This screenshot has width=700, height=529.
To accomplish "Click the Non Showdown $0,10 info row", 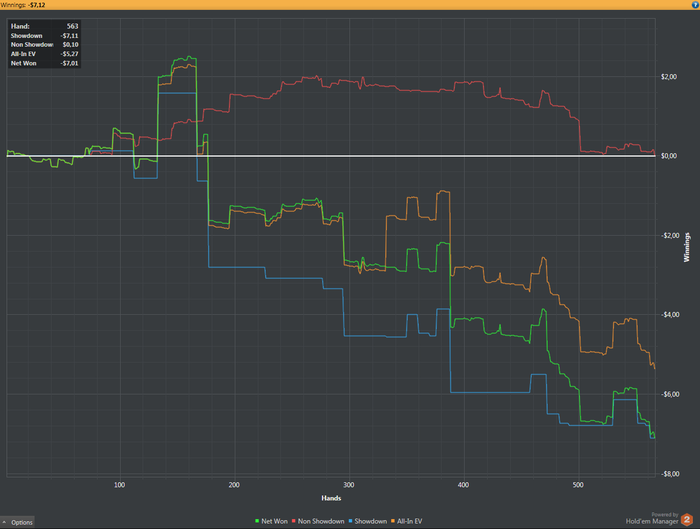I will click(44, 45).
